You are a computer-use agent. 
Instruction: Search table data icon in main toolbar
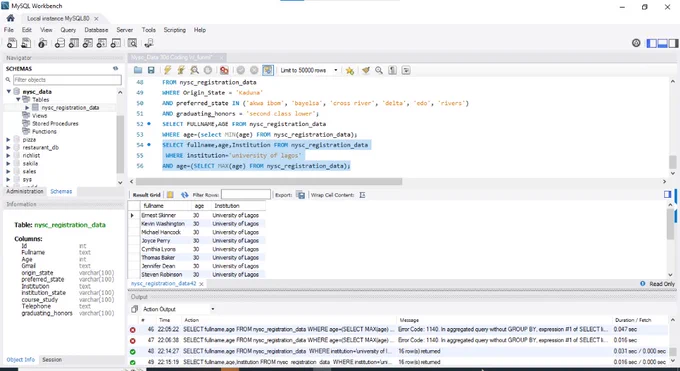(x=132, y=43)
